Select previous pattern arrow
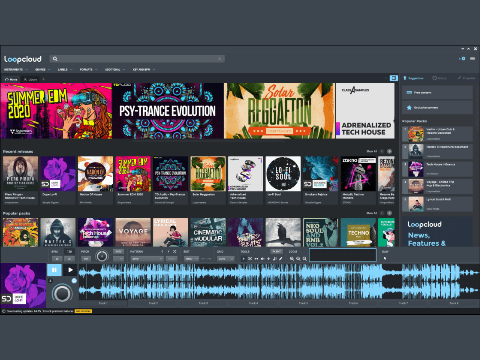 pyautogui.click(x=162, y=252)
